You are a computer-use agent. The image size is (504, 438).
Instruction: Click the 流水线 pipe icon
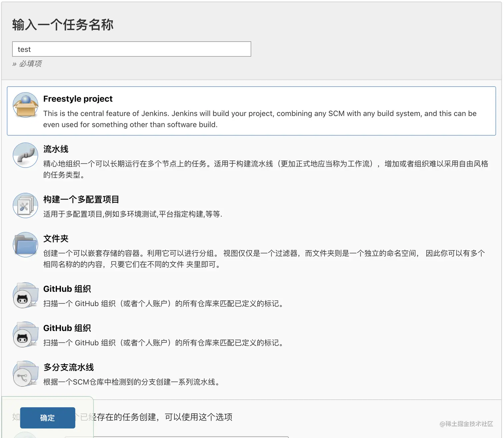pos(25,155)
